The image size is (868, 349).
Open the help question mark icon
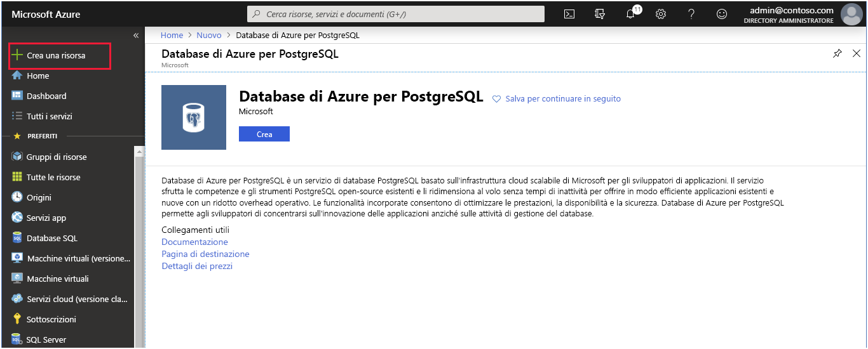coord(691,14)
